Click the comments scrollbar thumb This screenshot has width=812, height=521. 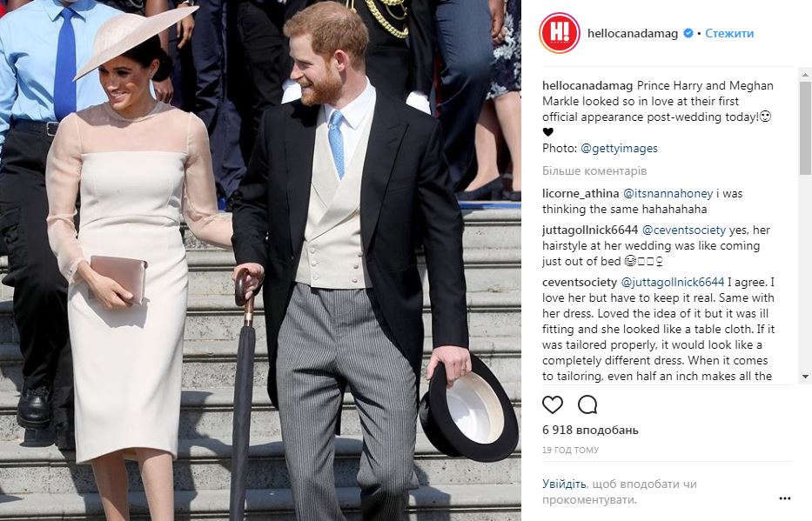click(x=805, y=127)
